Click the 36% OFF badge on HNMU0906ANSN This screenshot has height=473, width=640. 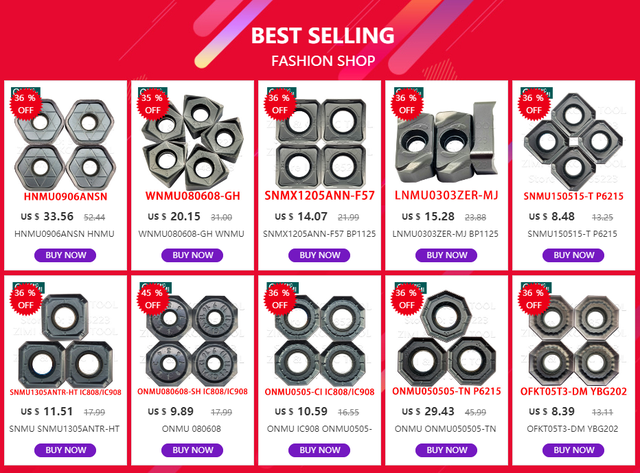coord(26,103)
